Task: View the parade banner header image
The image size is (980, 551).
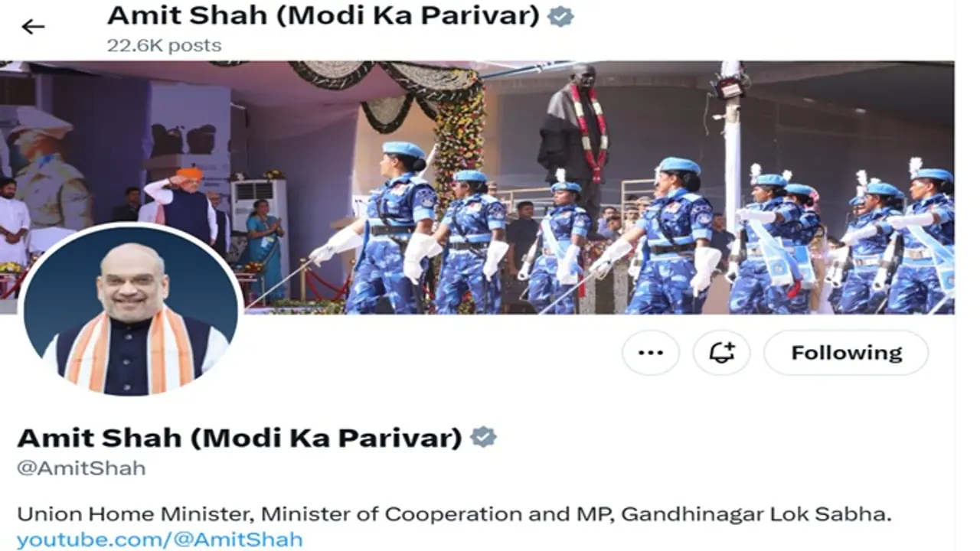Action: tap(477, 187)
